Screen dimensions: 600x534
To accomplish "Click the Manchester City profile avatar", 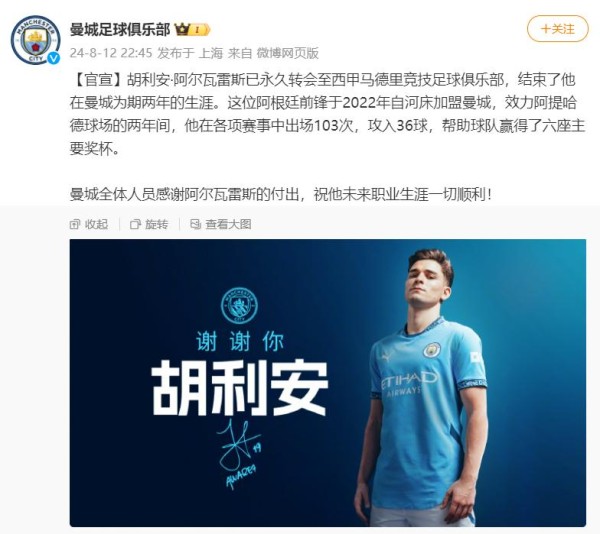I will [35, 40].
